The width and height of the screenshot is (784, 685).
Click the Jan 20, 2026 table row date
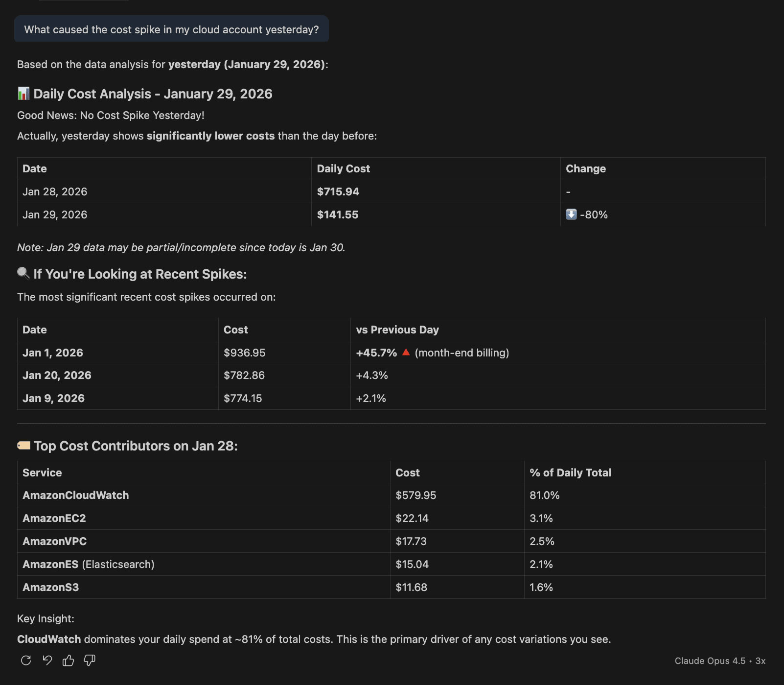point(57,375)
